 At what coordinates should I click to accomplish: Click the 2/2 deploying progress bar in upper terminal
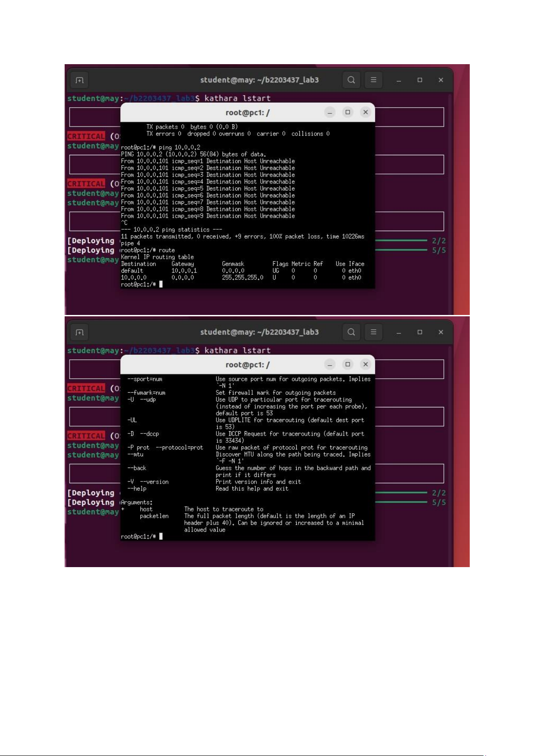pyautogui.click(x=400, y=240)
